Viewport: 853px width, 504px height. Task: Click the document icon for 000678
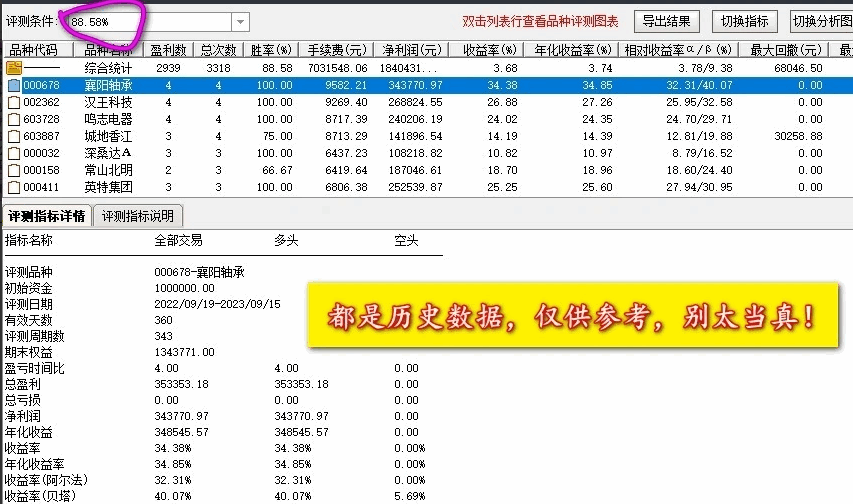pyautogui.click(x=14, y=85)
